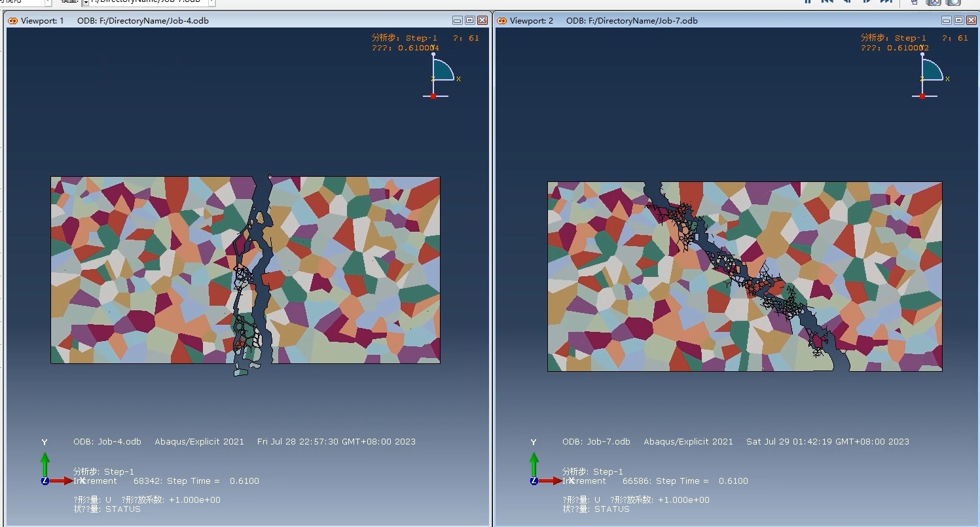Image resolution: width=980 pixels, height=527 pixels.
Task: Jump to the first animation frame
Action: (x=827, y=2)
